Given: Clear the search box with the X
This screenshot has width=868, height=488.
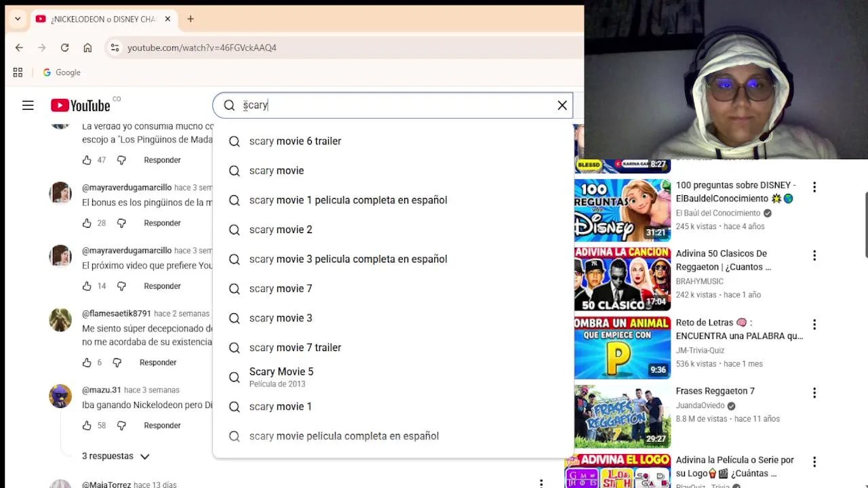Looking at the screenshot, I should 562,105.
